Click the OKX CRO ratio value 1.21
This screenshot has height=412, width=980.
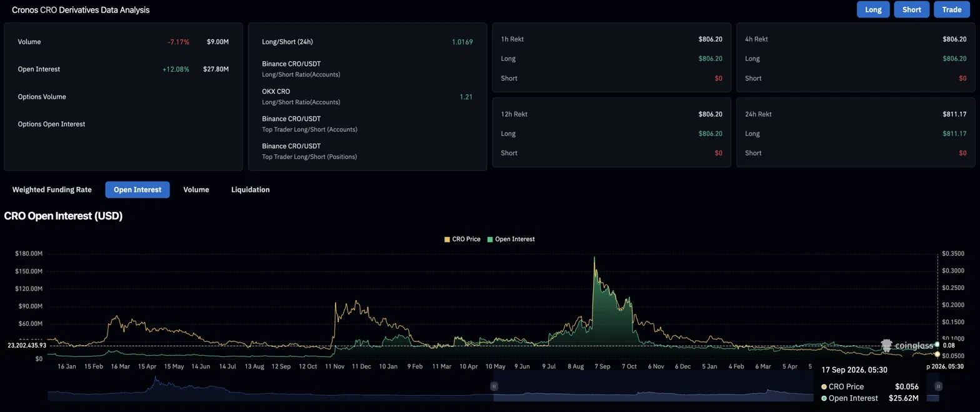point(466,97)
